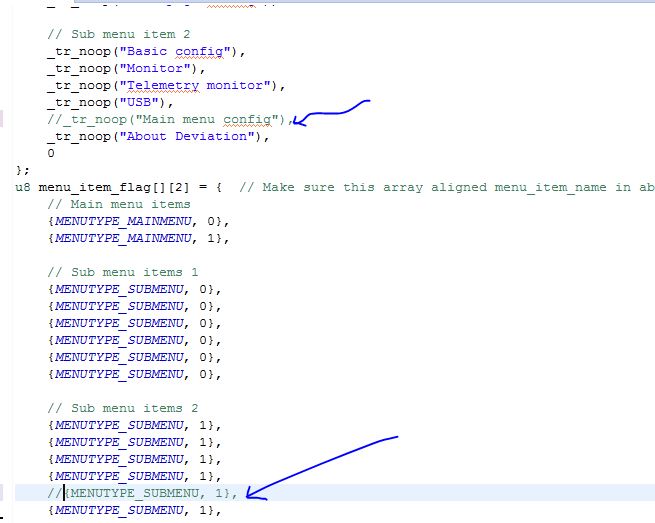655x523 pixels.
Task: Click the commented-out //{MENUTYPE_SUBMENU, 1} highlighted line
Action: click(x=142, y=493)
